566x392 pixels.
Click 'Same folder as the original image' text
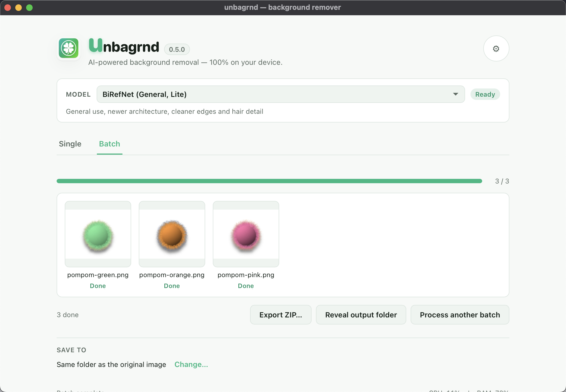(111, 365)
